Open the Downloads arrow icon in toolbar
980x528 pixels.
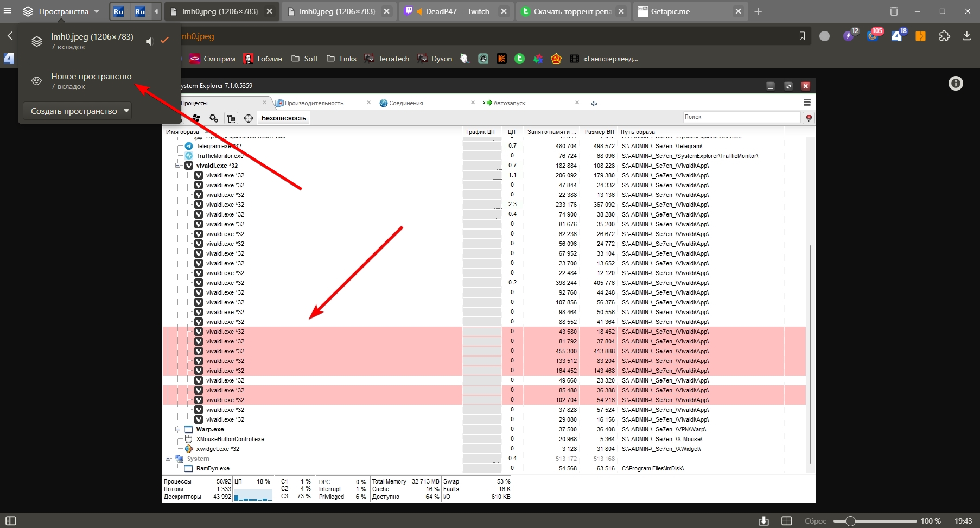[x=966, y=36]
